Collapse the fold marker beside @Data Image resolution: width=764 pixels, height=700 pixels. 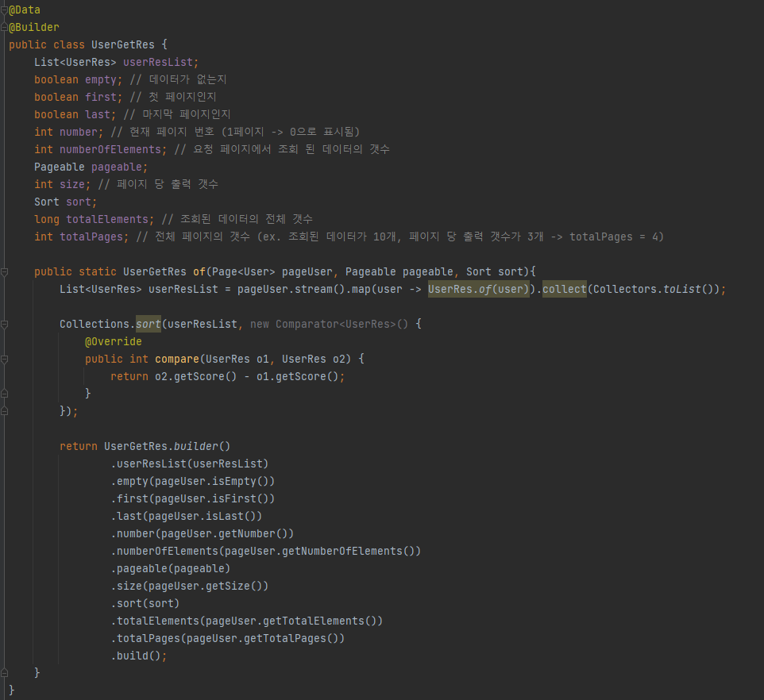click(4, 10)
